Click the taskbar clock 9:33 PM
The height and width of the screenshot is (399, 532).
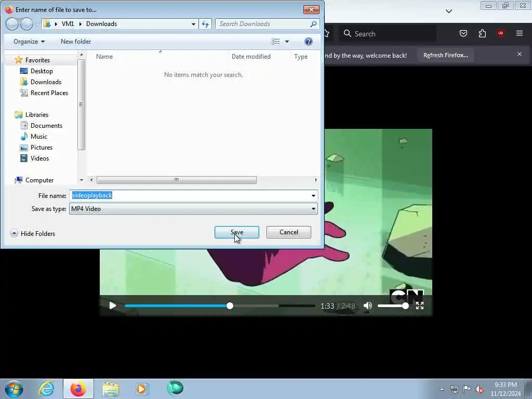click(x=506, y=385)
